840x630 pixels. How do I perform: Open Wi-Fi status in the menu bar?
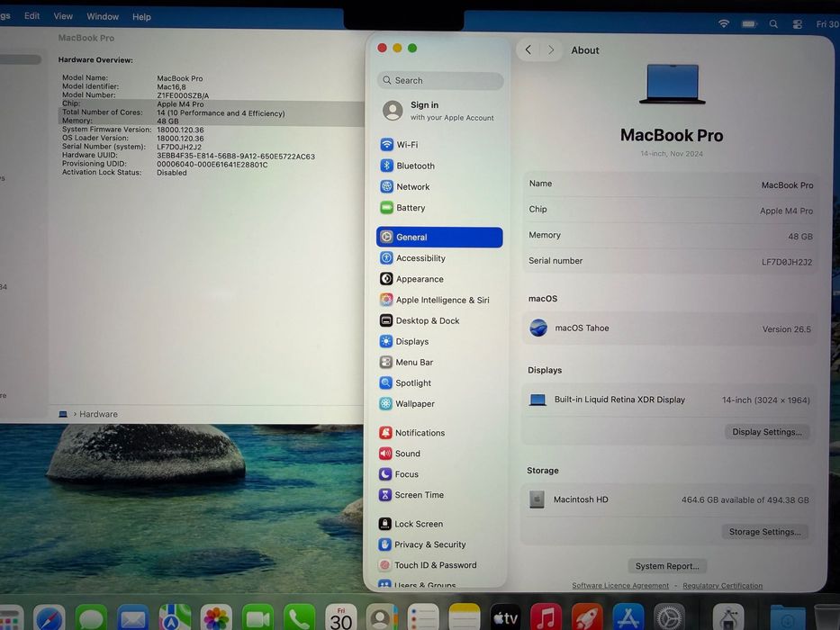click(724, 23)
